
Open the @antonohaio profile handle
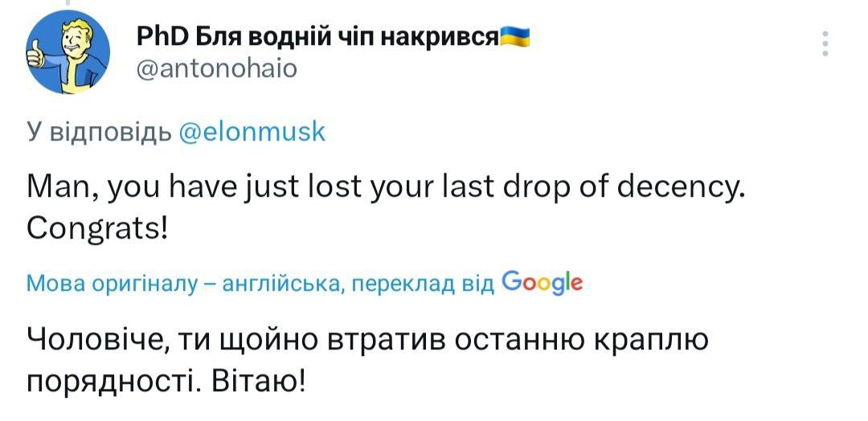click(x=217, y=70)
